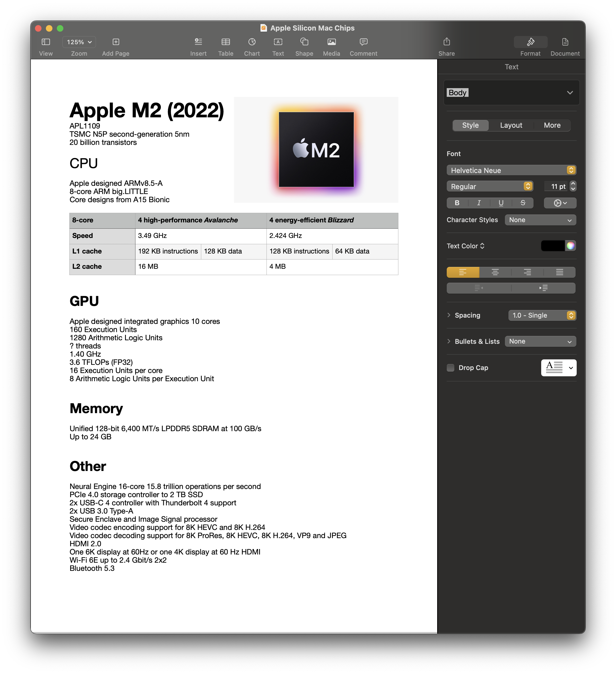Open the Media picker
This screenshot has width=616, height=674.
[x=331, y=42]
